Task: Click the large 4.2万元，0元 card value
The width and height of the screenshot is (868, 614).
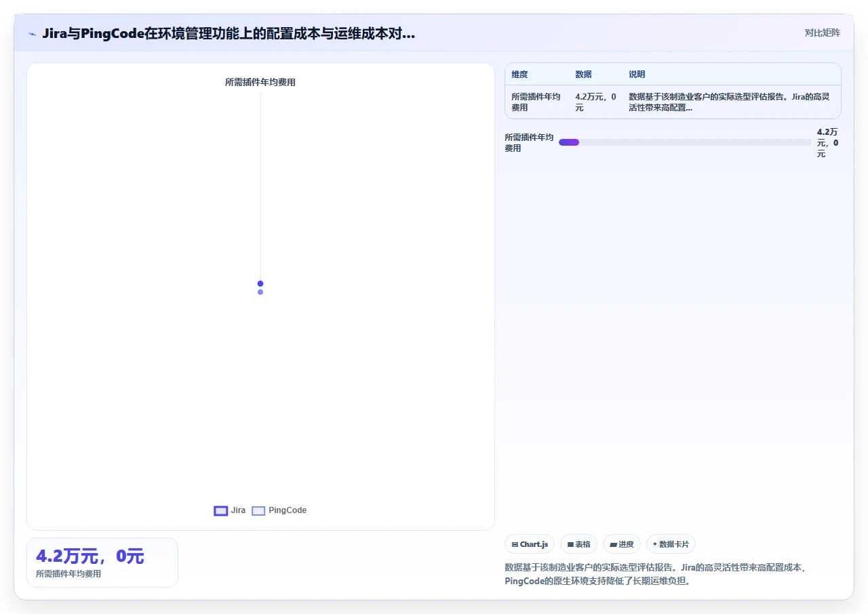Action: 90,556
